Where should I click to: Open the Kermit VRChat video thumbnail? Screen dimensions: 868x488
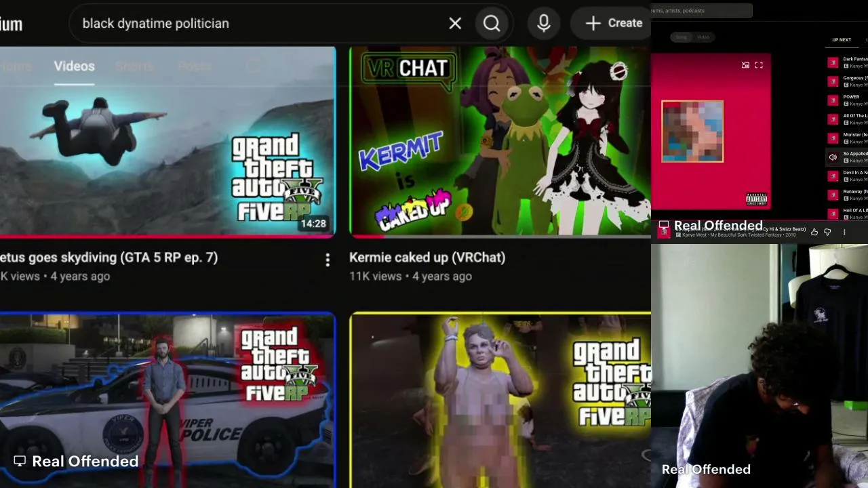(500, 142)
